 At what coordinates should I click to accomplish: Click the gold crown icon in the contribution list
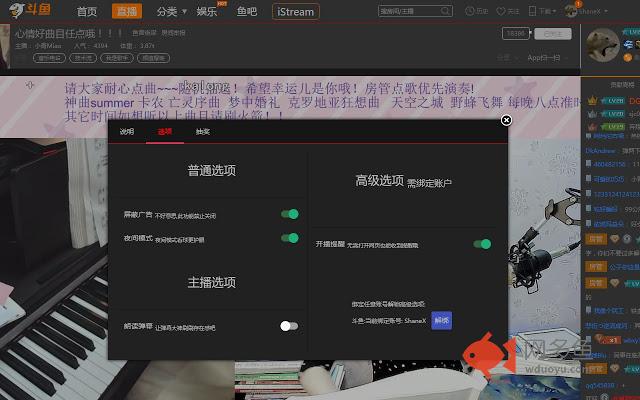pos(592,100)
